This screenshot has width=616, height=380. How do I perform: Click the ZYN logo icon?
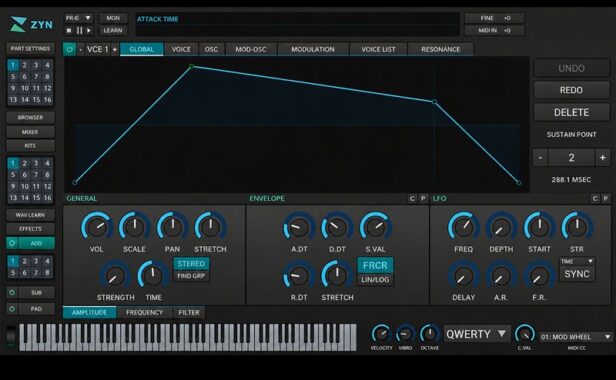click(x=18, y=24)
